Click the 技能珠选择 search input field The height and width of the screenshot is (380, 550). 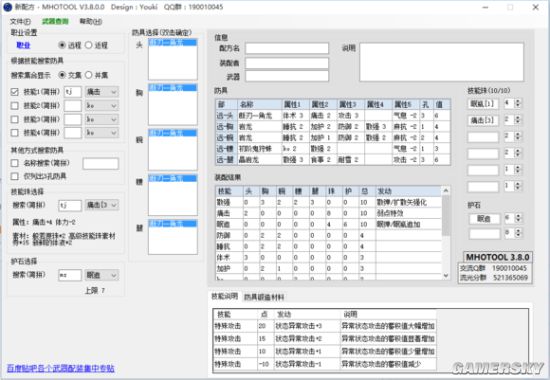tap(70, 205)
